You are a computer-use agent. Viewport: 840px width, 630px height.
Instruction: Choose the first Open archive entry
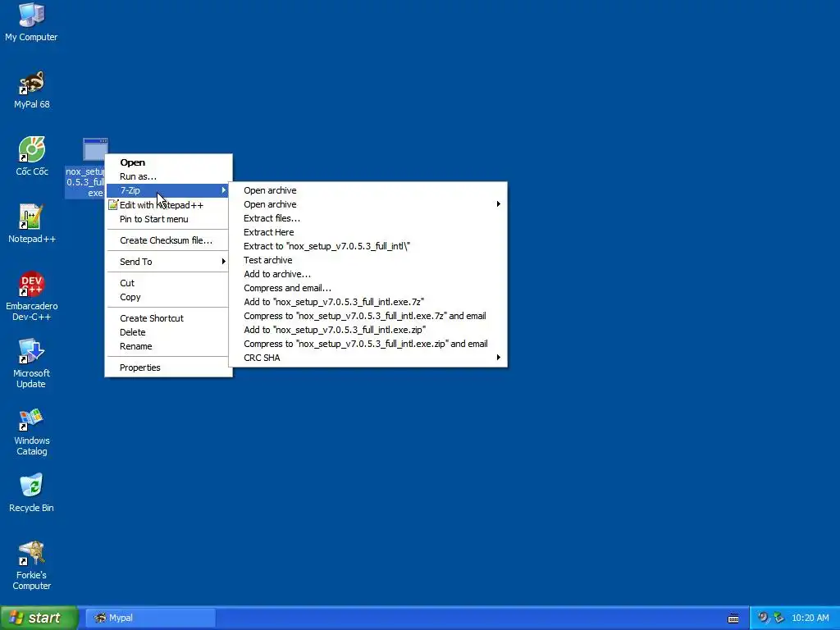(367, 190)
